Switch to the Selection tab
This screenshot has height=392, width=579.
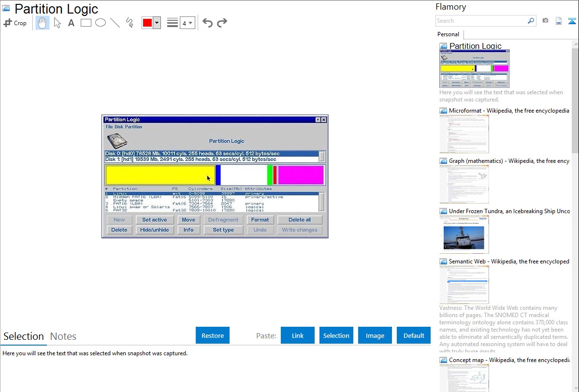[x=24, y=336]
